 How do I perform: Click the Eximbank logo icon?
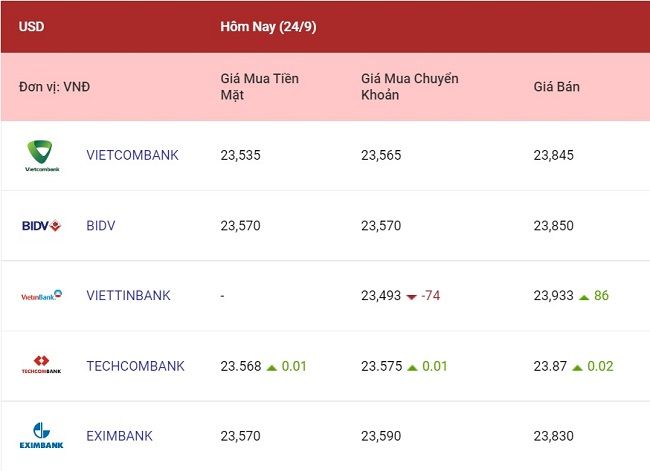[x=41, y=436]
